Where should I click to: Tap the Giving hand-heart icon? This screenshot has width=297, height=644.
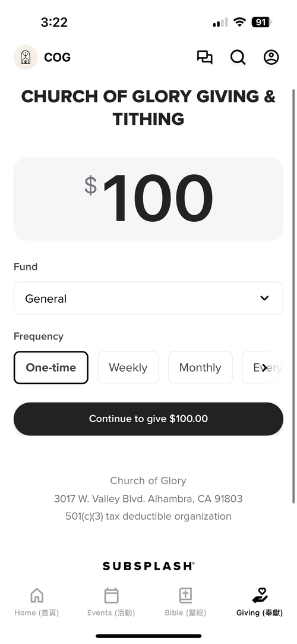click(260, 595)
